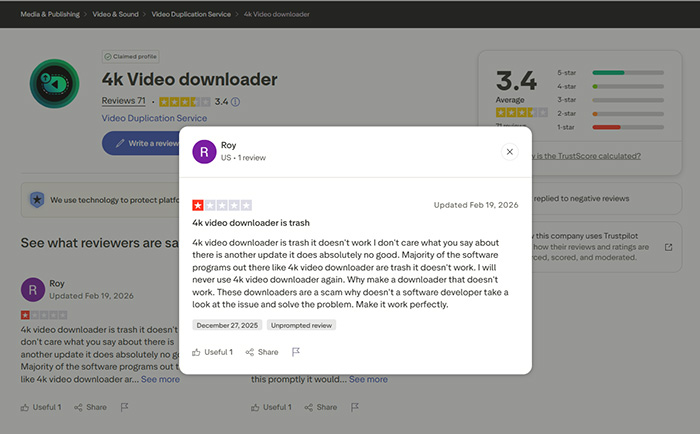The height and width of the screenshot is (434, 700).
Task: Expand second review with See more
Action: tap(368, 379)
